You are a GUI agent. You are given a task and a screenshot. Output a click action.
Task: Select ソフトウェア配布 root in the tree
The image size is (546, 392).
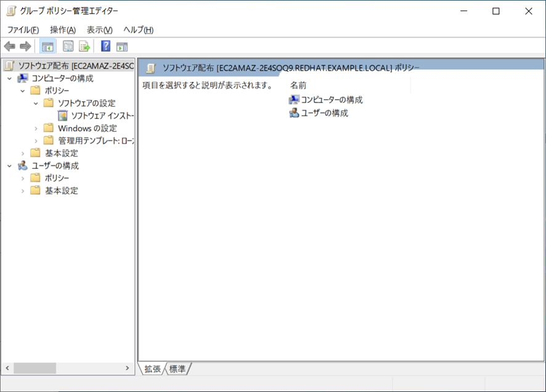pyautogui.click(x=76, y=66)
